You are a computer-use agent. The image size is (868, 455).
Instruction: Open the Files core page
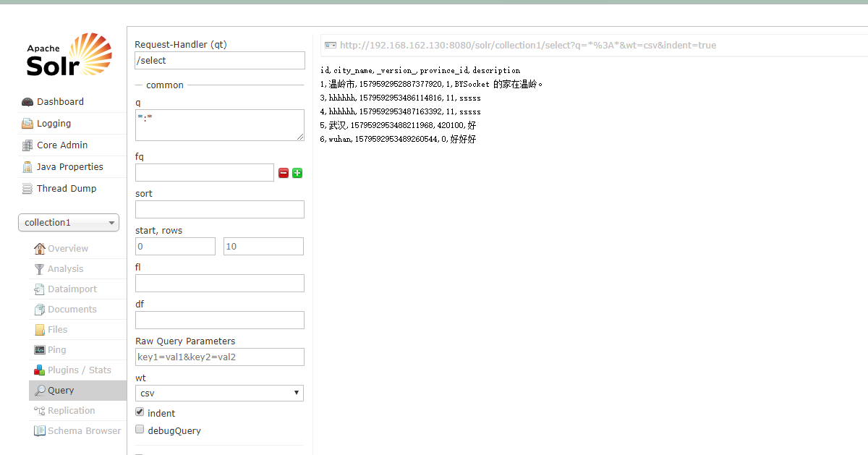77,330
